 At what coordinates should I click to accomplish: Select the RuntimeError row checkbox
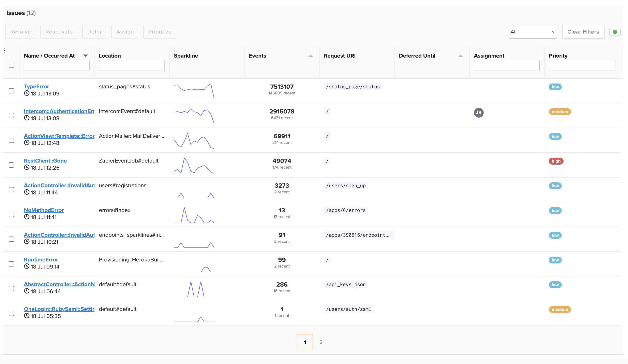(11, 264)
